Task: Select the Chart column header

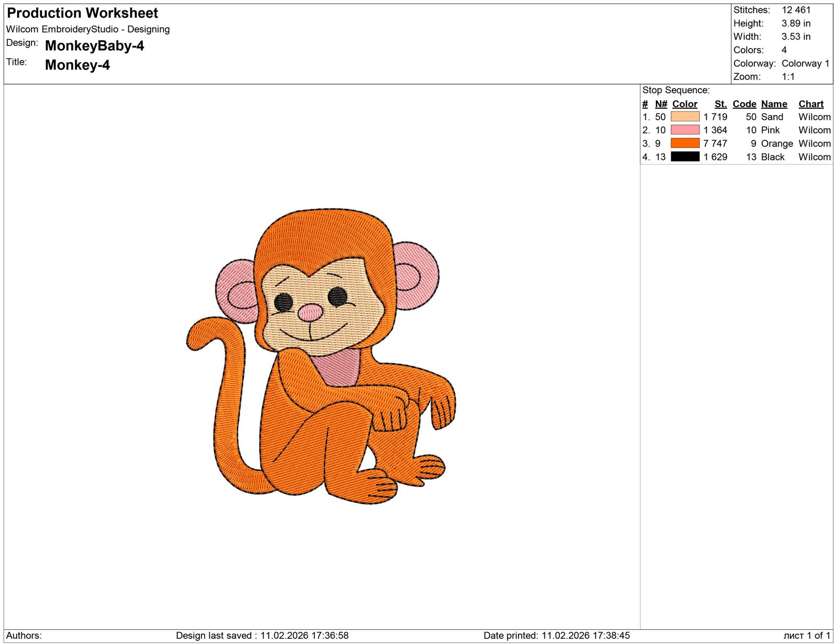Action: pyautogui.click(x=810, y=104)
